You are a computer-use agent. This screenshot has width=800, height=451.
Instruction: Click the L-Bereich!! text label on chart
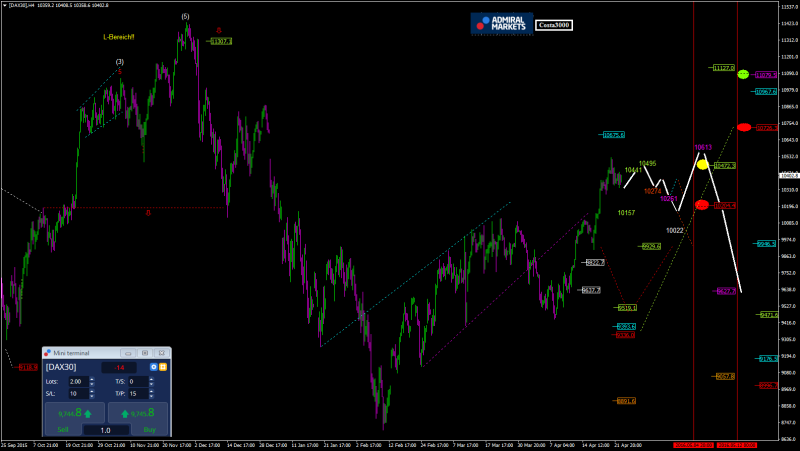tap(118, 37)
